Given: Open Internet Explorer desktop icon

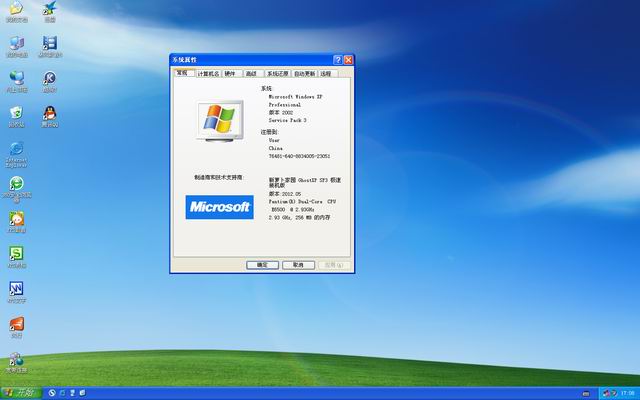Looking at the screenshot, I should pos(17,154).
